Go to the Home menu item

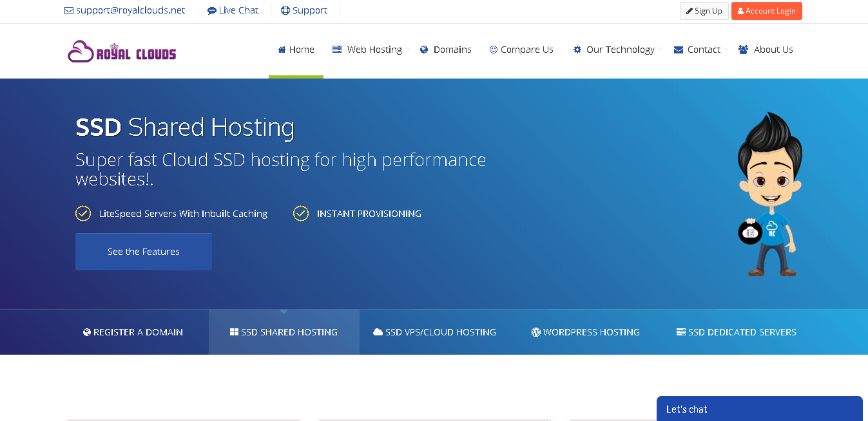pos(296,50)
